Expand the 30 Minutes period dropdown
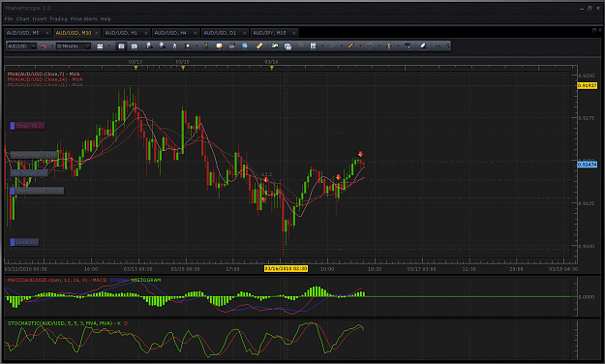 88,46
